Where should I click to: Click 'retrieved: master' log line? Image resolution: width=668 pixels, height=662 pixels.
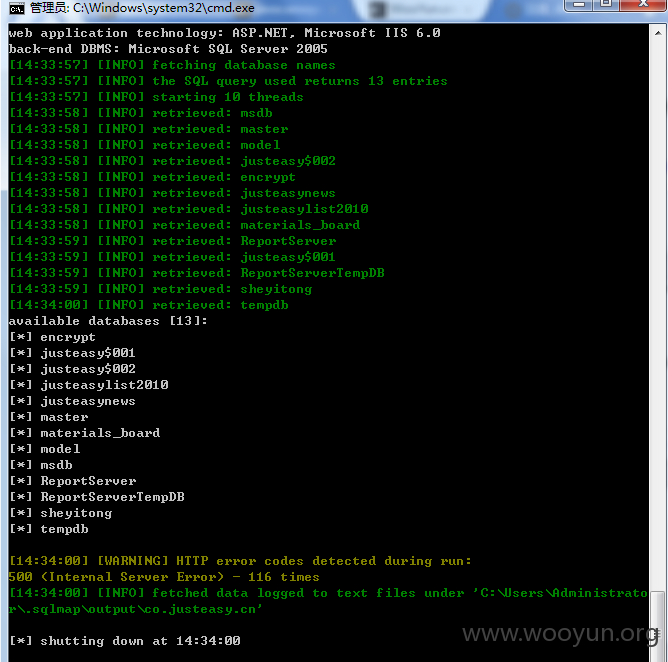(148, 129)
